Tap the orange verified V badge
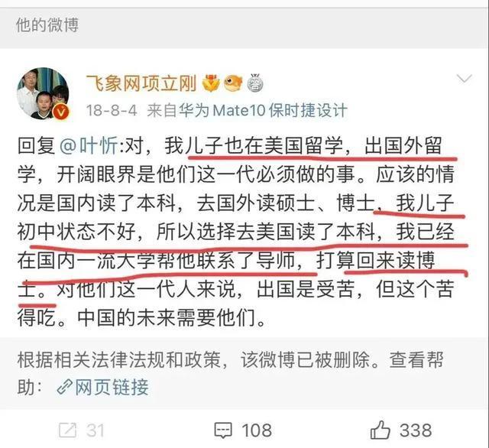The image size is (489, 448). click(x=61, y=112)
